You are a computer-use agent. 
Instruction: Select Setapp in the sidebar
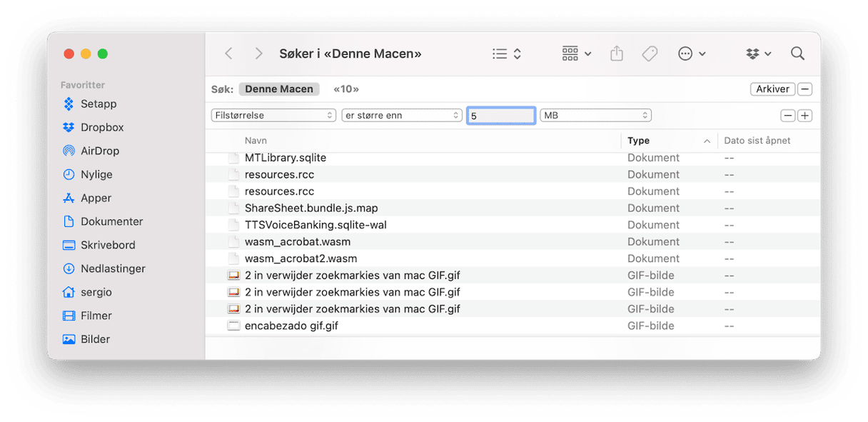[90, 104]
